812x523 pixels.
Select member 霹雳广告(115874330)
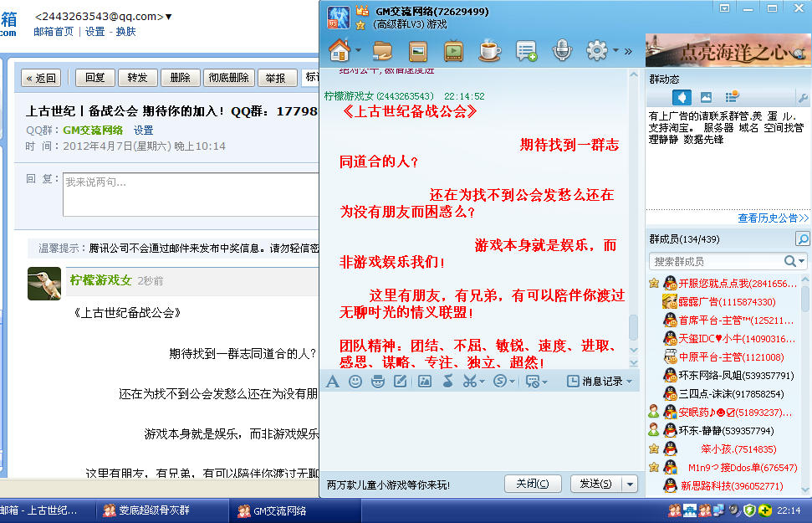tap(727, 302)
